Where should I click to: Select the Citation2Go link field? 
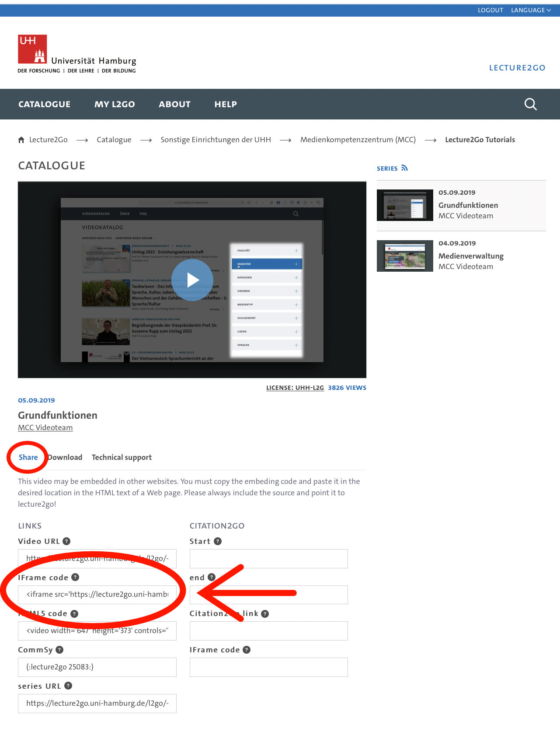[x=269, y=631]
